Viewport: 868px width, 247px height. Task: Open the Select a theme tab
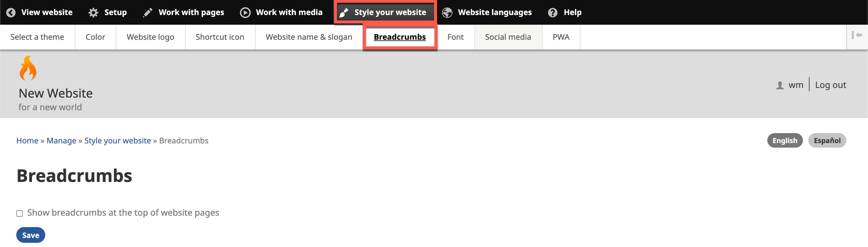coord(37,37)
